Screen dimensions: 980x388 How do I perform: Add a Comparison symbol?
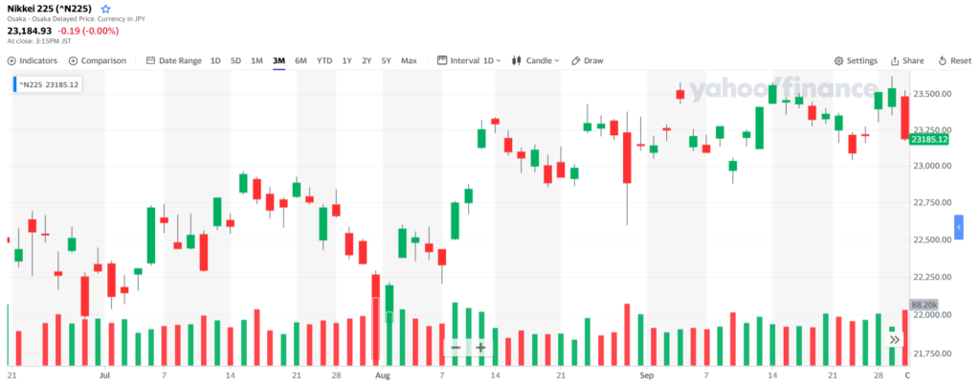pos(98,60)
